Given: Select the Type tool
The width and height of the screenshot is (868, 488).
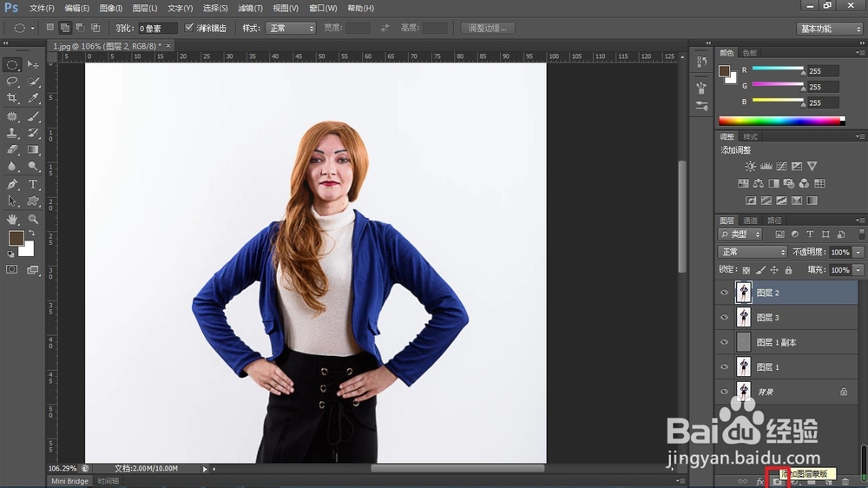Looking at the screenshot, I should pyautogui.click(x=33, y=184).
